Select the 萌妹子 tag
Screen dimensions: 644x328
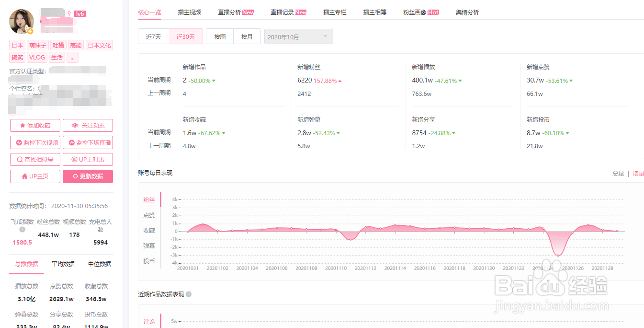[37, 45]
